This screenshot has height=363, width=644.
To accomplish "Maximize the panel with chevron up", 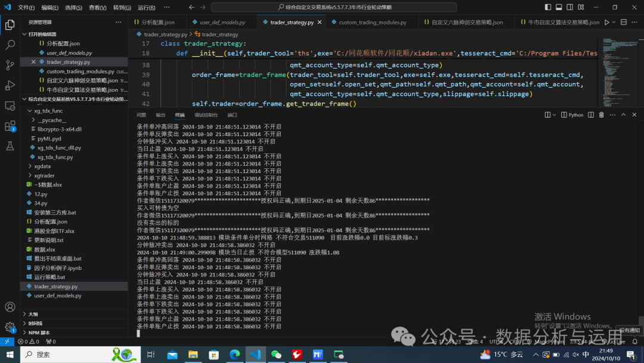I will pyautogui.click(x=624, y=115).
